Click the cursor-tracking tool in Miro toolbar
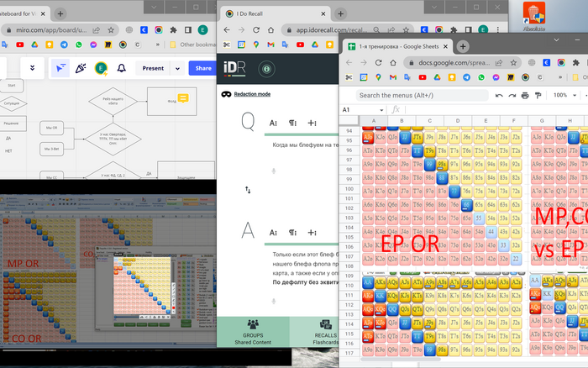 (x=60, y=68)
